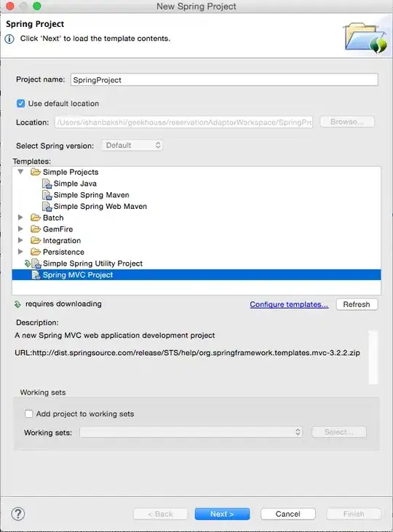
Task: Proceed with the Next button
Action: pyautogui.click(x=222, y=514)
